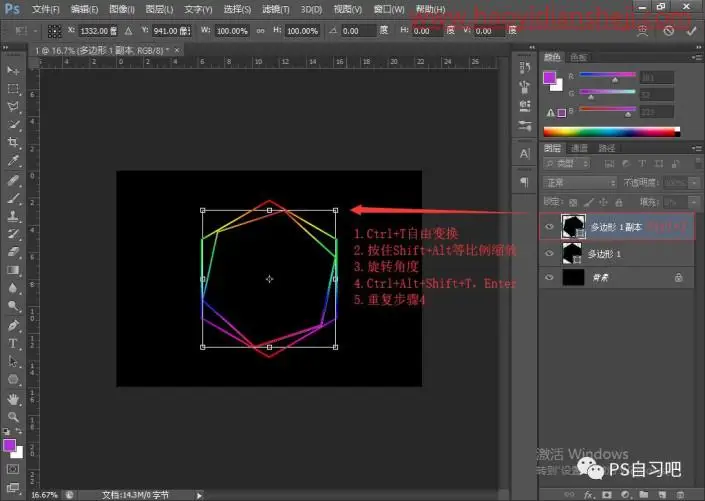Toggle lock image pixels
This screenshot has height=501, width=705.
(589, 202)
